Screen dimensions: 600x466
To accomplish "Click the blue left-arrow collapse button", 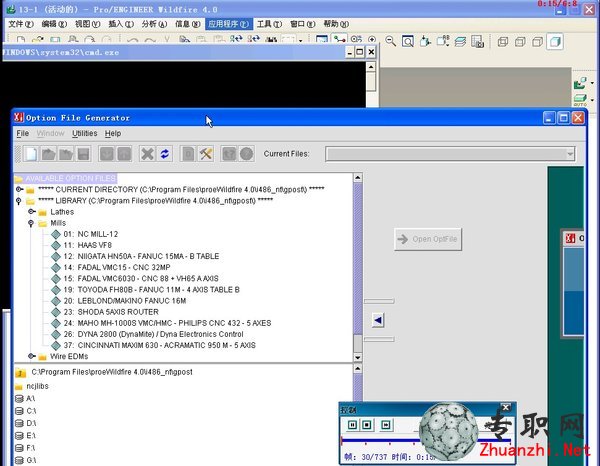I will pyautogui.click(x=378, y=320).
